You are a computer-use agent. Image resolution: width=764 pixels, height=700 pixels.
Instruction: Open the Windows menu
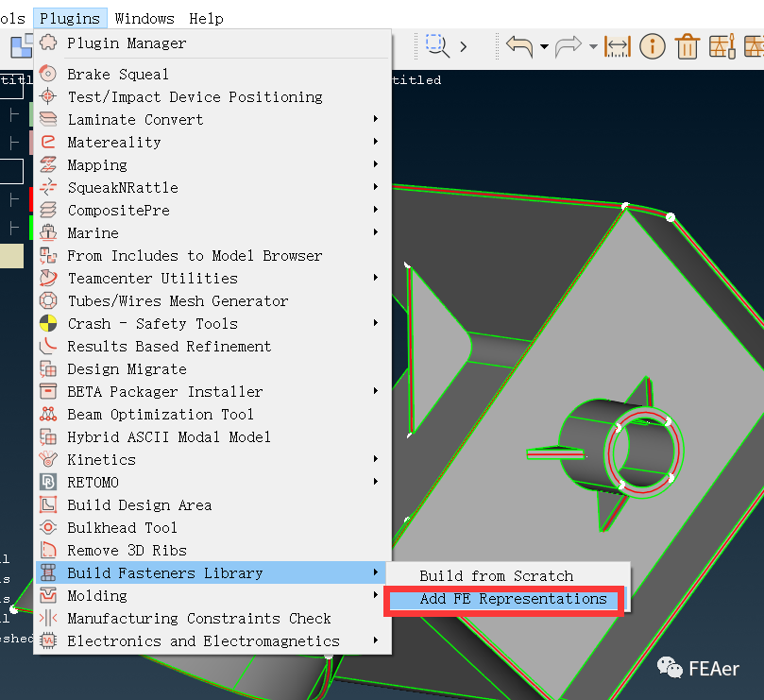[x=144, y=19]
